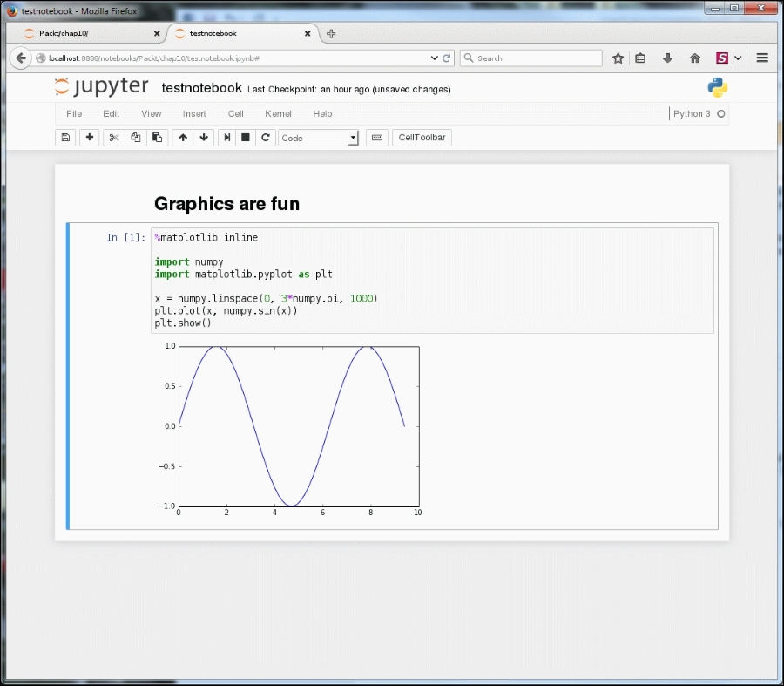
Task: Open the Kernel menu
Action: [277, 113]
